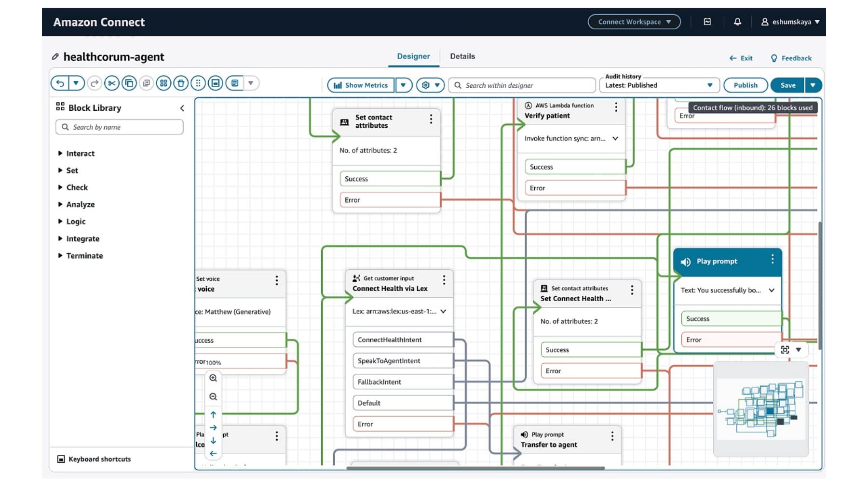This screenshot has height=488, width=868.
Task: Open the Connect Workspace dropdown
Action: pos(634,22)
